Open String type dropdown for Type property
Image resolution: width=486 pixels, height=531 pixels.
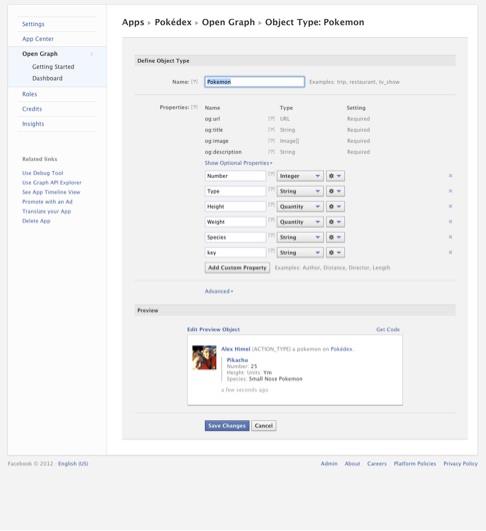(x=300, y=191)
